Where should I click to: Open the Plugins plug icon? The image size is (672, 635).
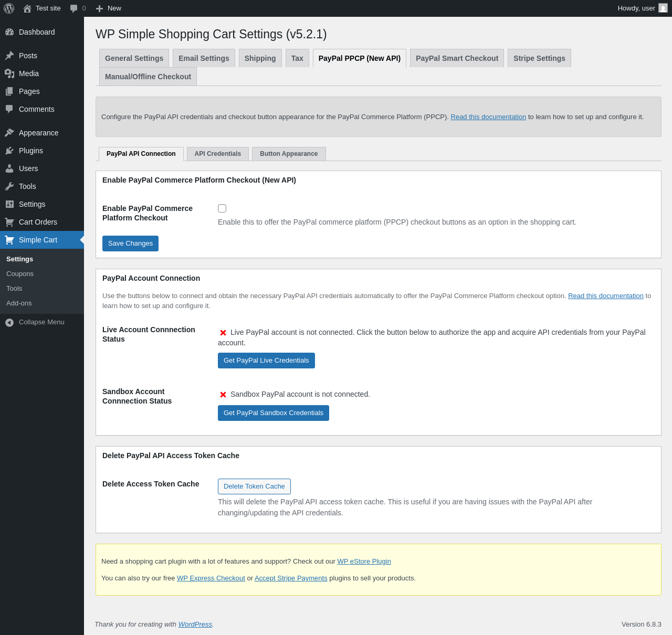coord(9,151)
